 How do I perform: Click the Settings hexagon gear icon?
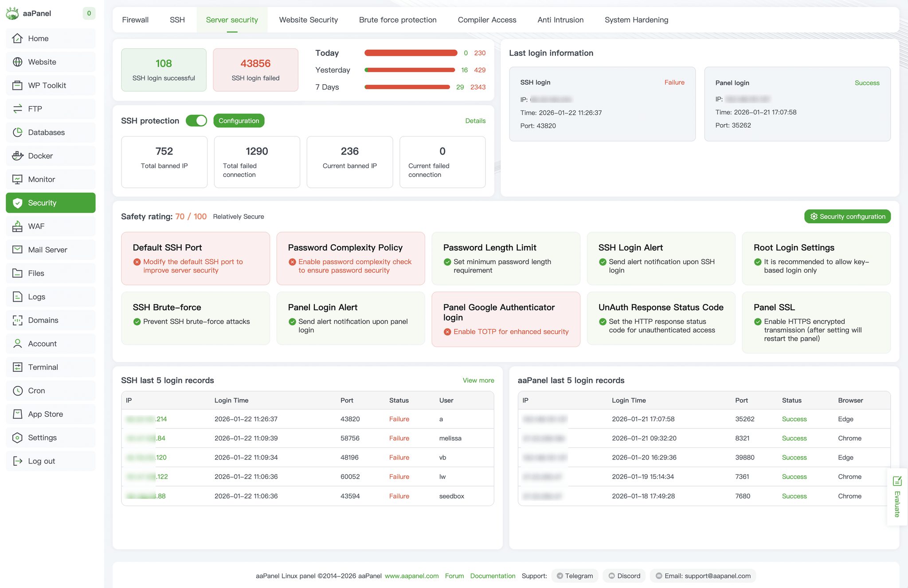17,438
